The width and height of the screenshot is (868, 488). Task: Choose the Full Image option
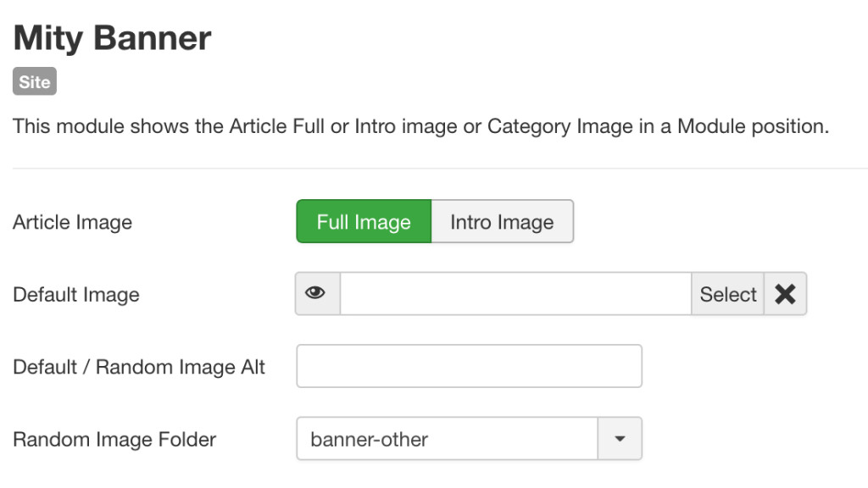(364, 221)
